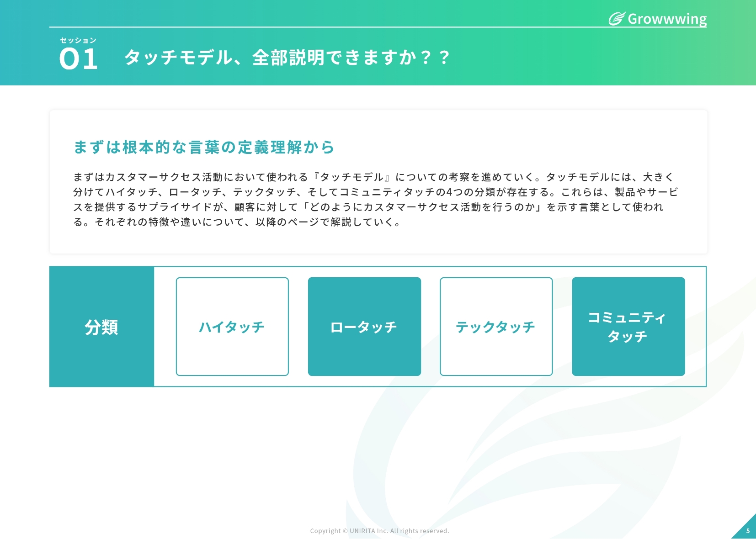Viewport: 756px width, 539px height.
Task: Select the テックタッチ box
Action: coord(496,327)
